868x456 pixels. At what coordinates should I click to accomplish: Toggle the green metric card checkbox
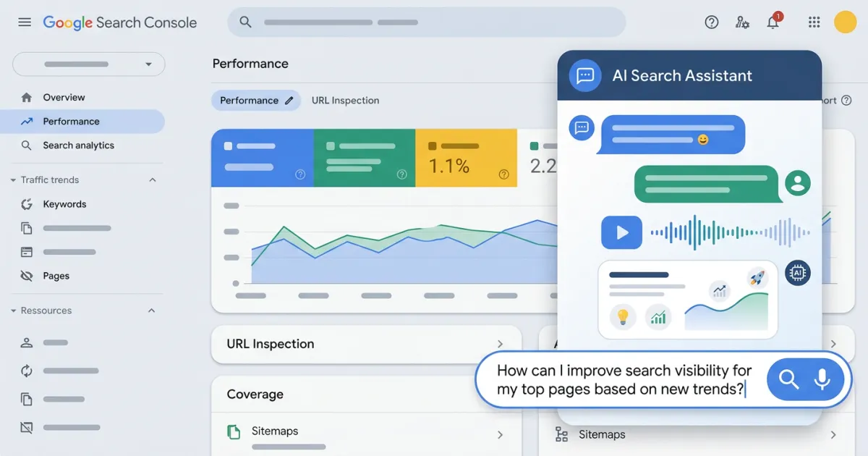pos(331,146)
